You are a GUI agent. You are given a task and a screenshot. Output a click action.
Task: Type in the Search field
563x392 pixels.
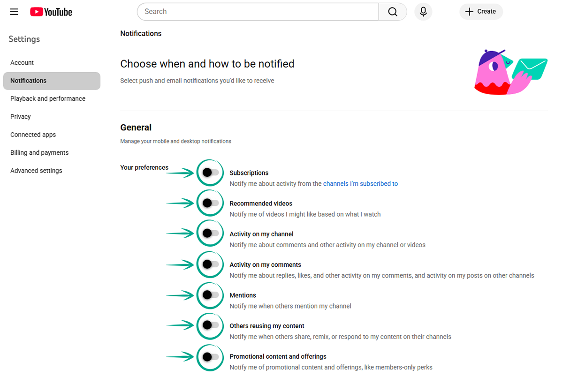click(x=258, y=12)
